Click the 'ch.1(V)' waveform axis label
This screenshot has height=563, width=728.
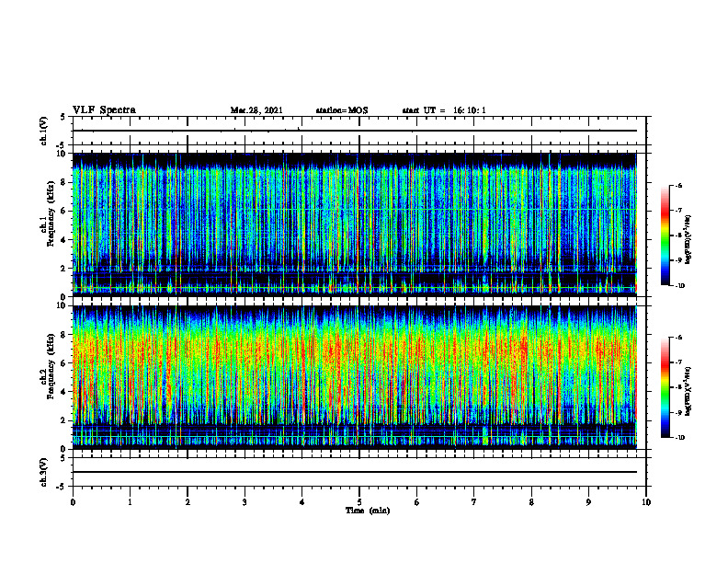[x=44, y=131]
